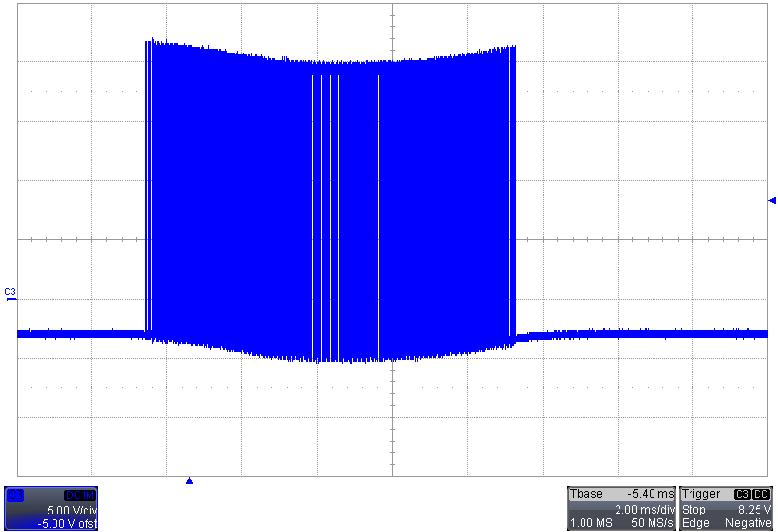Click the Negative slope text
Image resolution: width=778 pixels, height=532 pixels.
click(748, 523)
